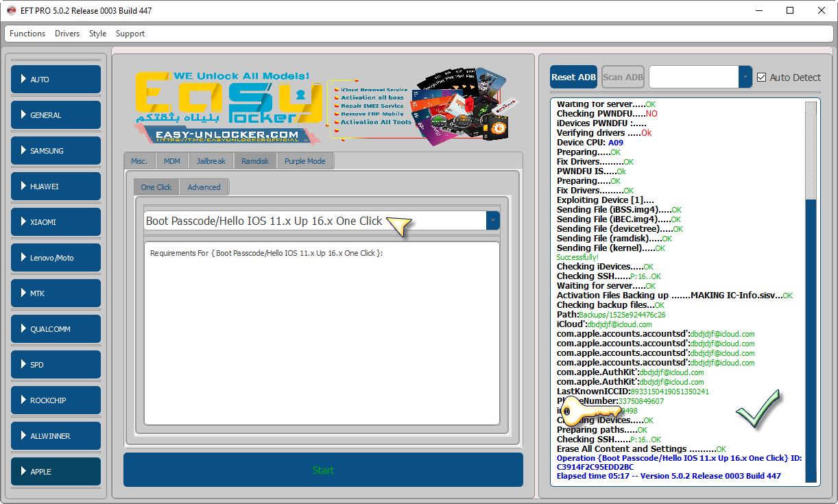Image resolution: width=838 pixels, height=504 pixels.
Task: Click the EFT PRO app icon in title bar
Action: click(11, 11)
